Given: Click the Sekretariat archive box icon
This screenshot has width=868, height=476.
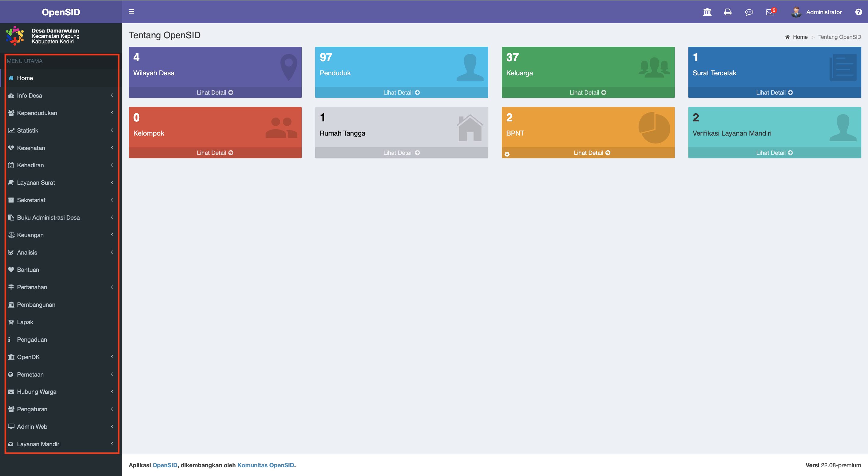Looking at the screenshot, I should tap(11, 200).
